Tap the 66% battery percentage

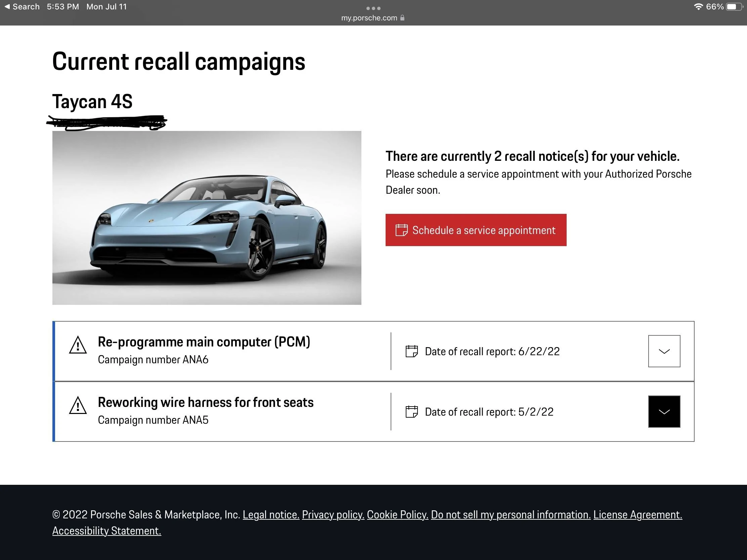tap(714, 7)
